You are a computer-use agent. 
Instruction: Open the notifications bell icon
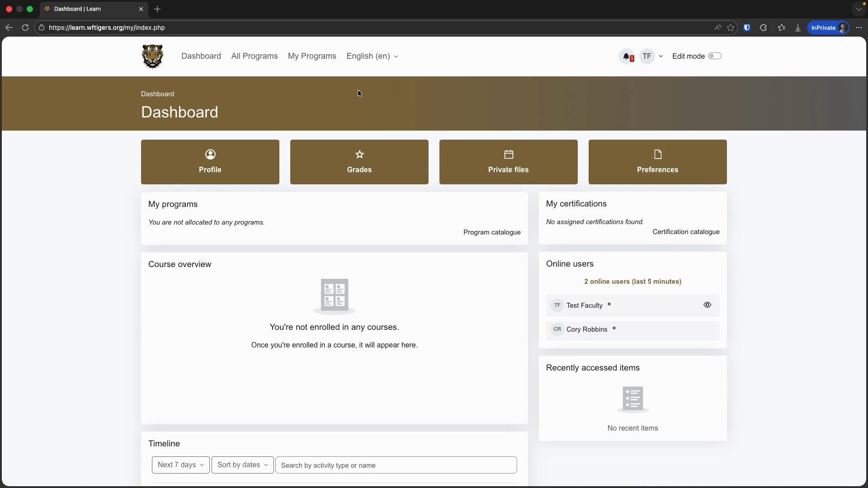coord(627,56)
